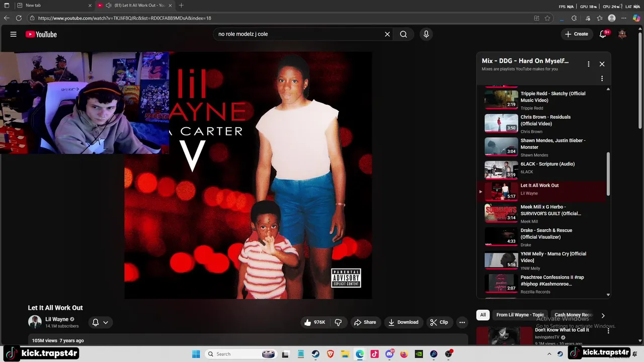Open Edge settings and more menu
644x362 pixels.
pyautogui.click(x=624, y=18)
